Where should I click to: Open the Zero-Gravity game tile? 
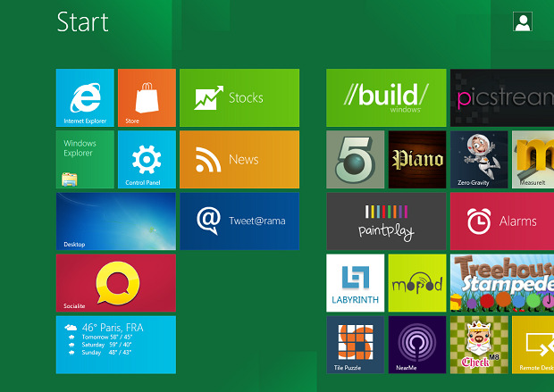[x=478, y=159]
